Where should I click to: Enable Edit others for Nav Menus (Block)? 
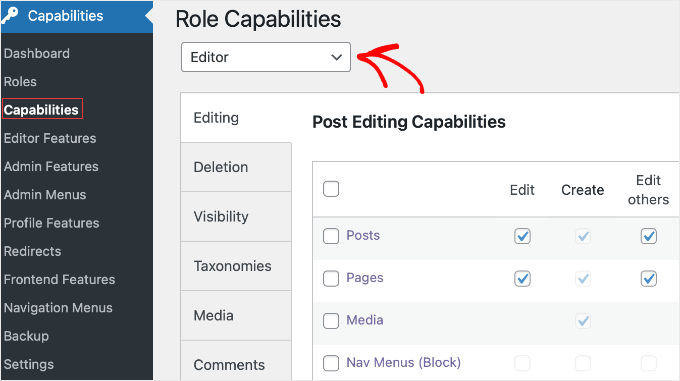(649, 363)
